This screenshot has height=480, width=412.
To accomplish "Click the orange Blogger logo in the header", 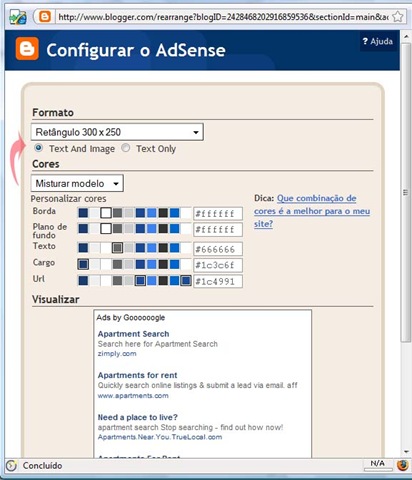I will (27, 49).
